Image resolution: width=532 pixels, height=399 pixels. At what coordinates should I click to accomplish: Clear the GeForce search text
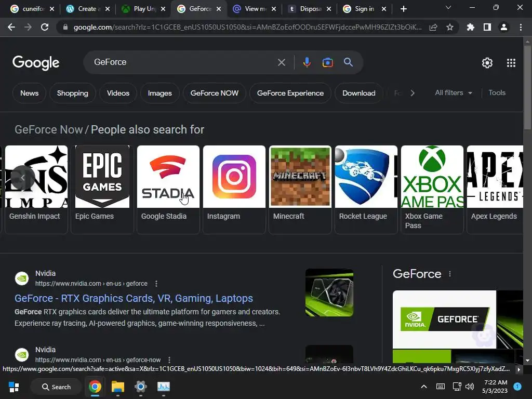pyautogui.click(x=281, y=62)
